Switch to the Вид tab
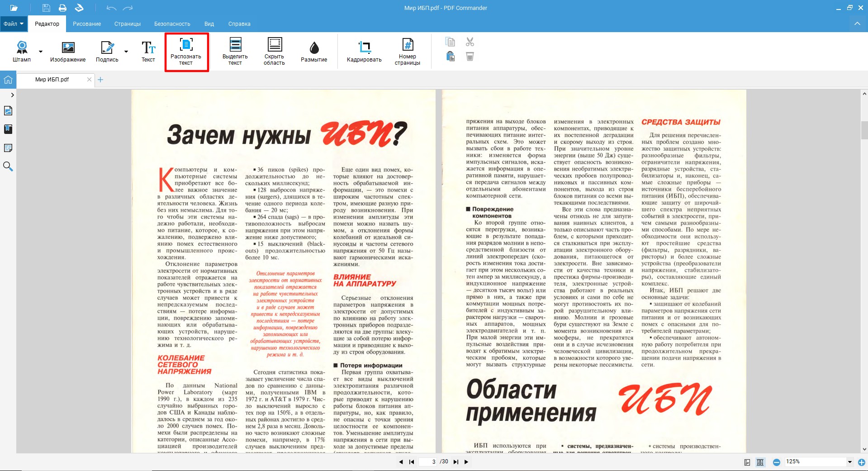The height and width of the screenshot is (471, 868). click(209, 24)
